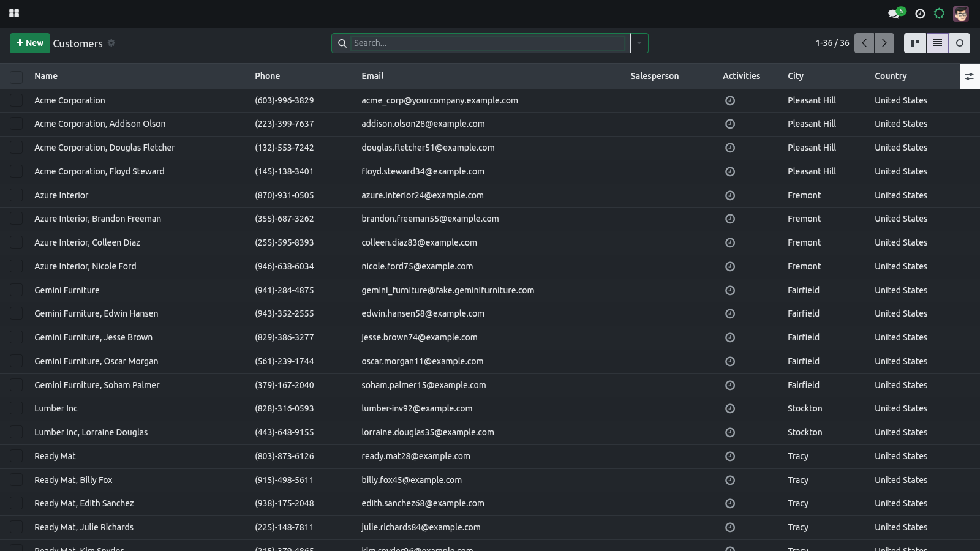Switch to List view
The image size is (980, 551).
pyautogui.click(x=938, y=43)
